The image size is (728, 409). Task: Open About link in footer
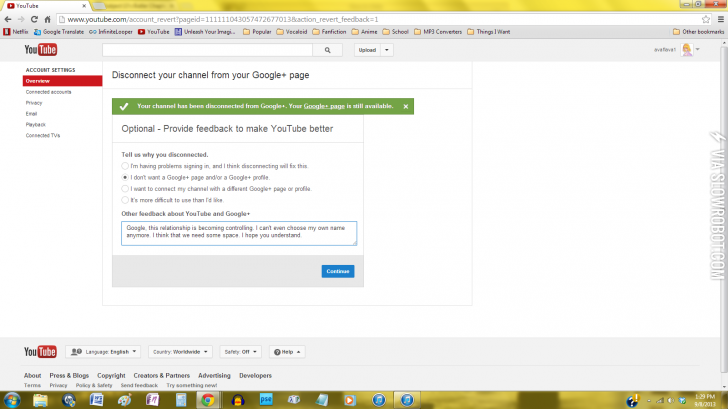pos(32,376)
